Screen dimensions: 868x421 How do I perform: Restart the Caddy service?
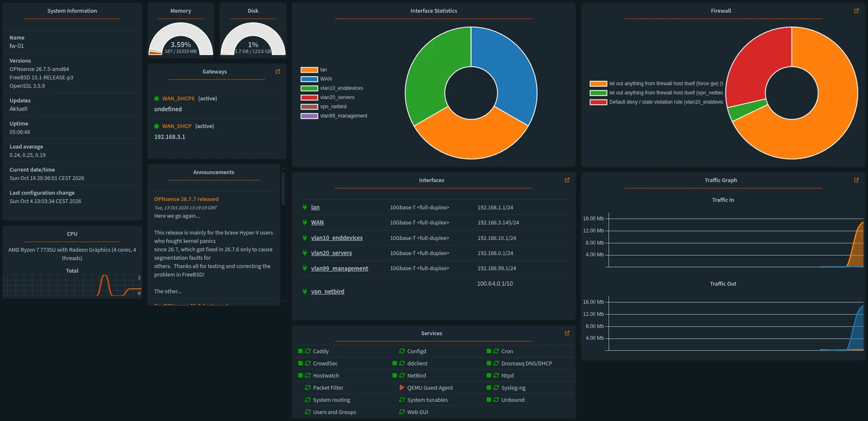(x=308, y=351)
